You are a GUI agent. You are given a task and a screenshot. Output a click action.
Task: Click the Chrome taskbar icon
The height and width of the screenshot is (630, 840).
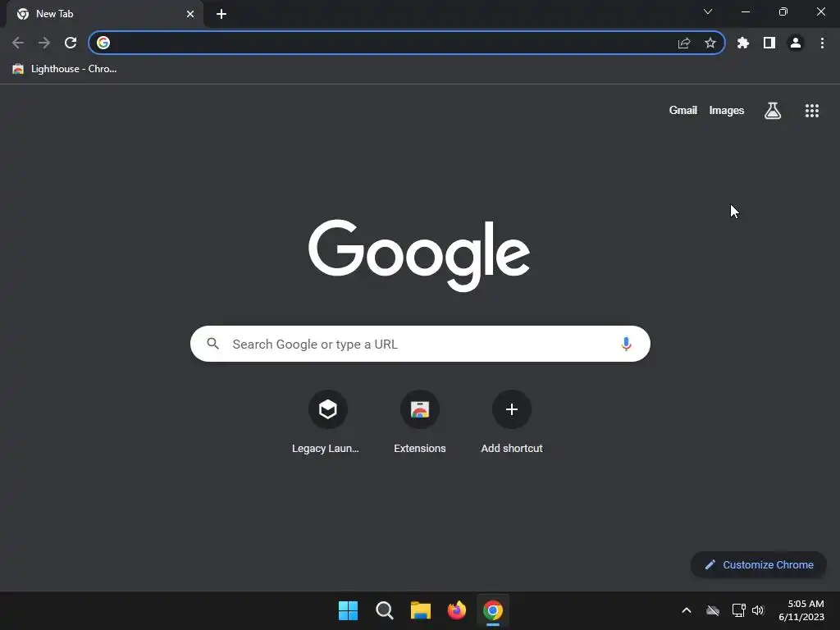coord(493,610)
